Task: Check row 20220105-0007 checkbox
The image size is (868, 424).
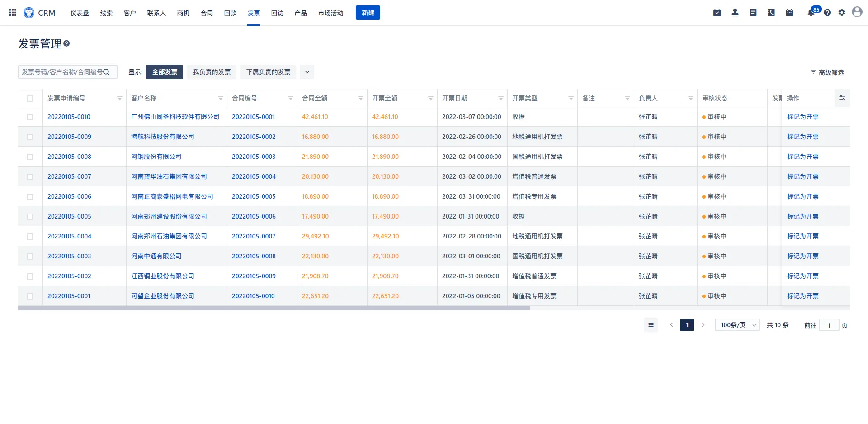Action: click(x=30, y=177)
